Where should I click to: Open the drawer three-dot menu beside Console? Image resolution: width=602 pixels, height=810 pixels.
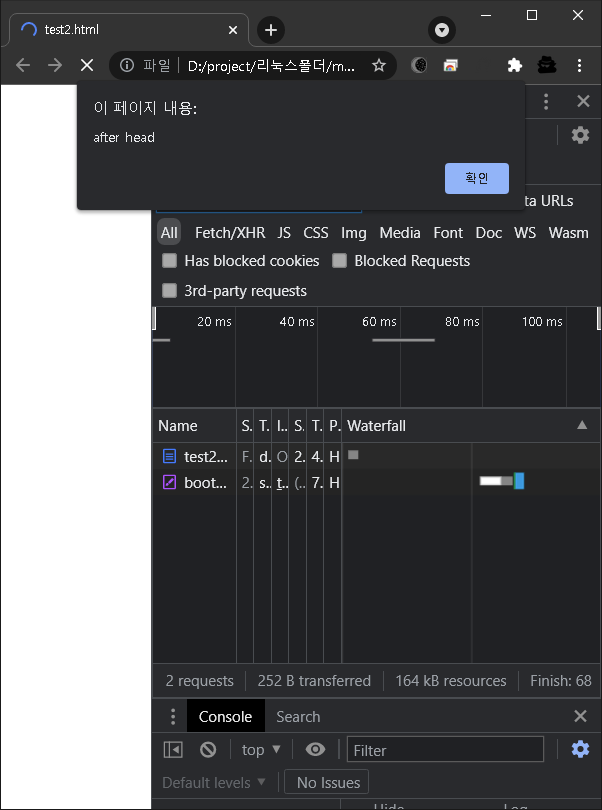pos(173,716)
